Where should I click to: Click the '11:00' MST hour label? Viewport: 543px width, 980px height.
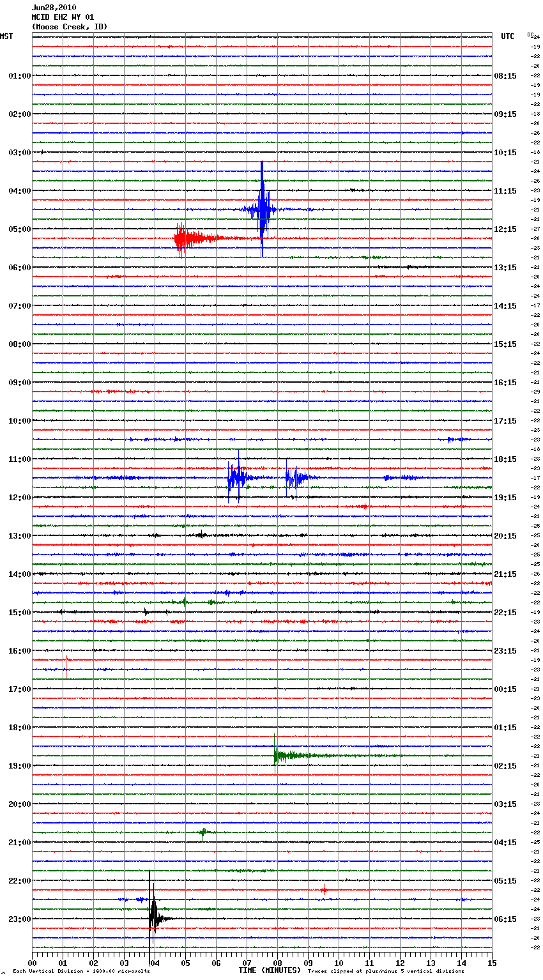(19, 459)
